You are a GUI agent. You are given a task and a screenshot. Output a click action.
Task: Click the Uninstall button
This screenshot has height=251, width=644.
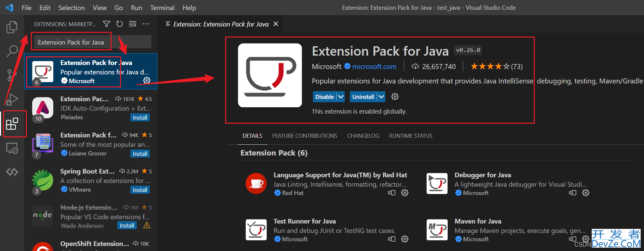(363, 97)
